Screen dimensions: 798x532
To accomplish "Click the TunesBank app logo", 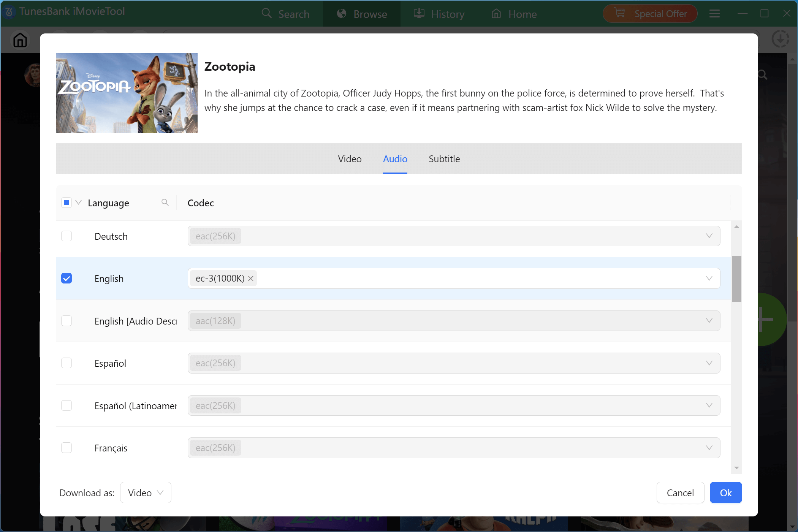I will coord(9,12).
